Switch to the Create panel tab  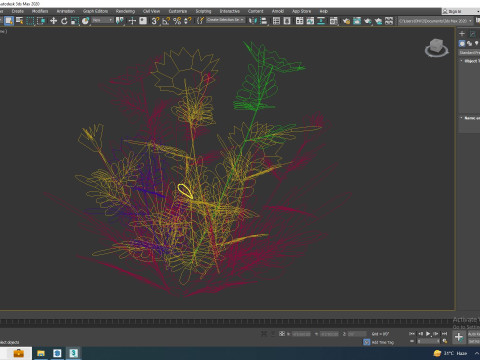pos(462,33)
